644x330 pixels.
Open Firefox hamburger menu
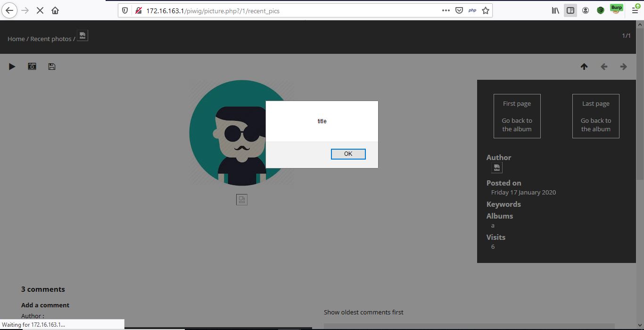(635, 10)
